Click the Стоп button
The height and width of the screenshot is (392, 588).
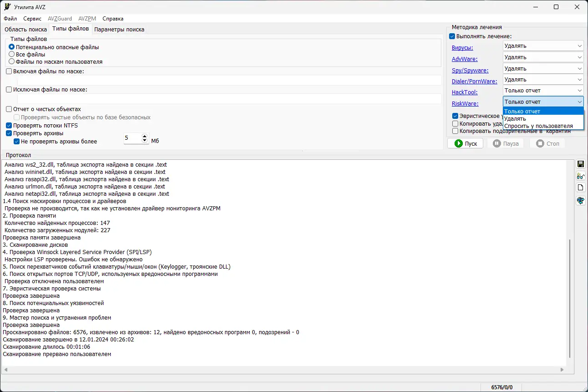point(547,143)
